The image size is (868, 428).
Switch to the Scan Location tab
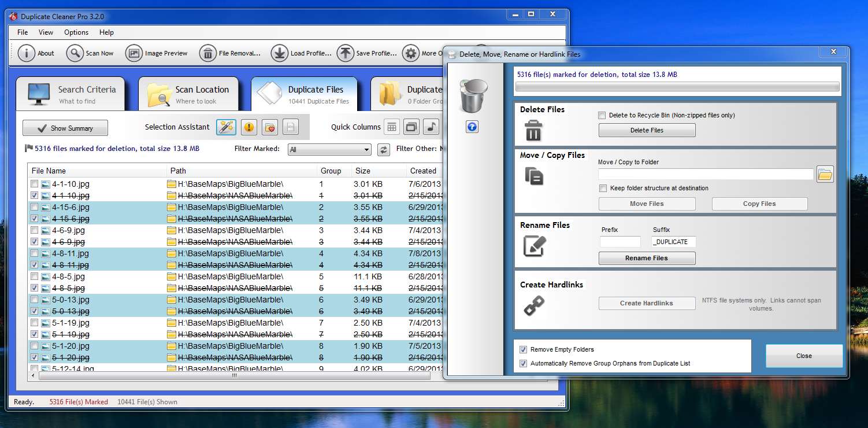pos(188,94)
